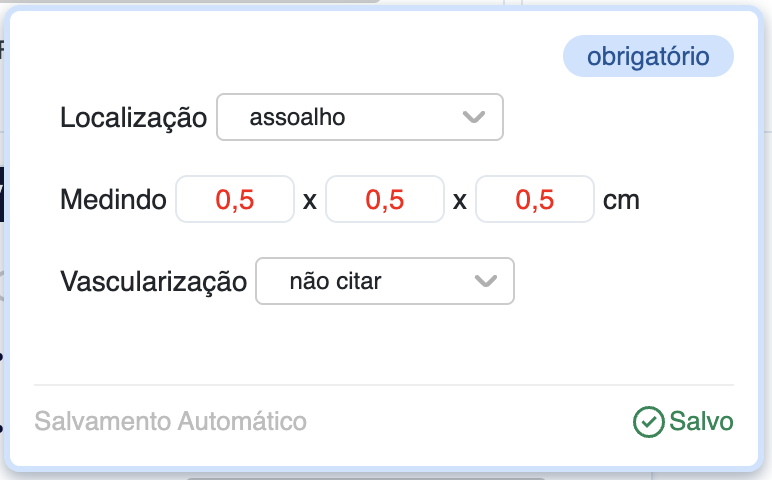Screen dimensions: 772x480
Task: Click the Salvo status text
Action: click(x=701, y=422)
